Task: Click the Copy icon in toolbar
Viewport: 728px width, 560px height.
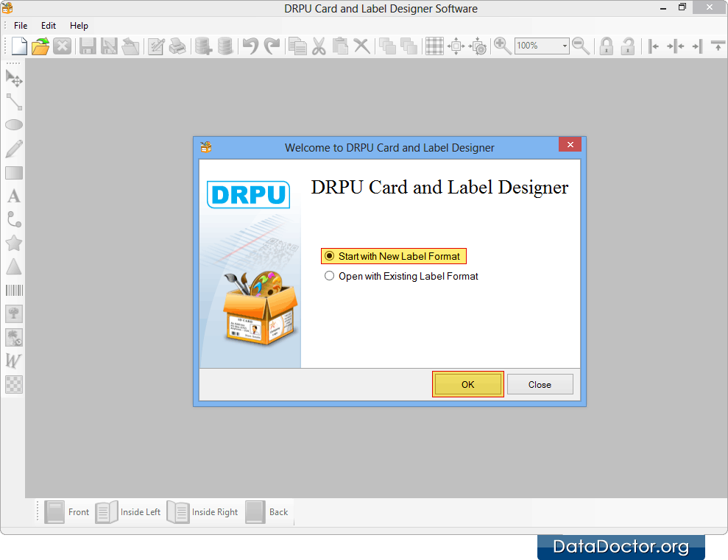Action: coord(297,46)
